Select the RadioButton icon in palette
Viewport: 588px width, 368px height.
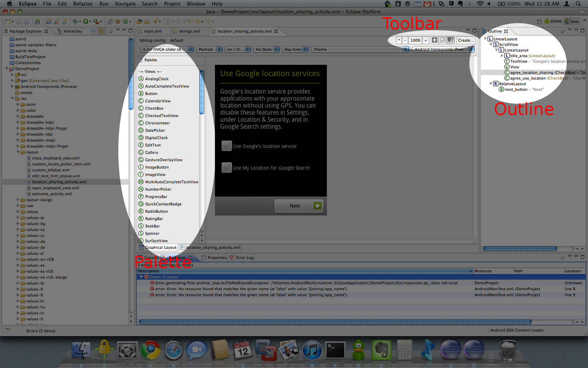pos(141,211)
